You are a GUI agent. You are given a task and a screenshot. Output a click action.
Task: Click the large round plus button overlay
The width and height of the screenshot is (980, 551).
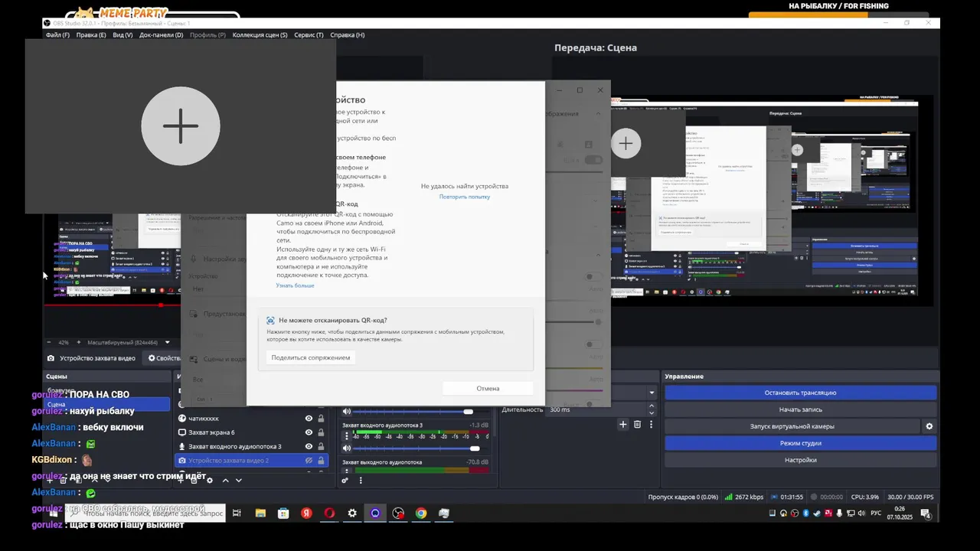point(181,126)
